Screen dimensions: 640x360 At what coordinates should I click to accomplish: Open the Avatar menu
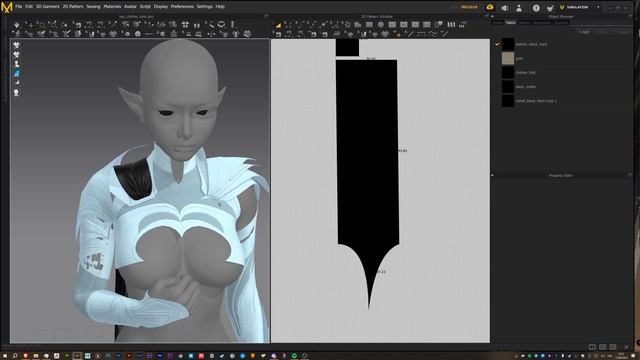click(x=130, y=7)
